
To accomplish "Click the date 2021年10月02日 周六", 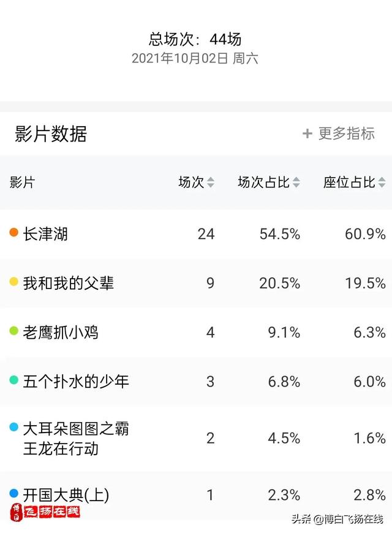I will pyautogui.click(x=195, y=58).
